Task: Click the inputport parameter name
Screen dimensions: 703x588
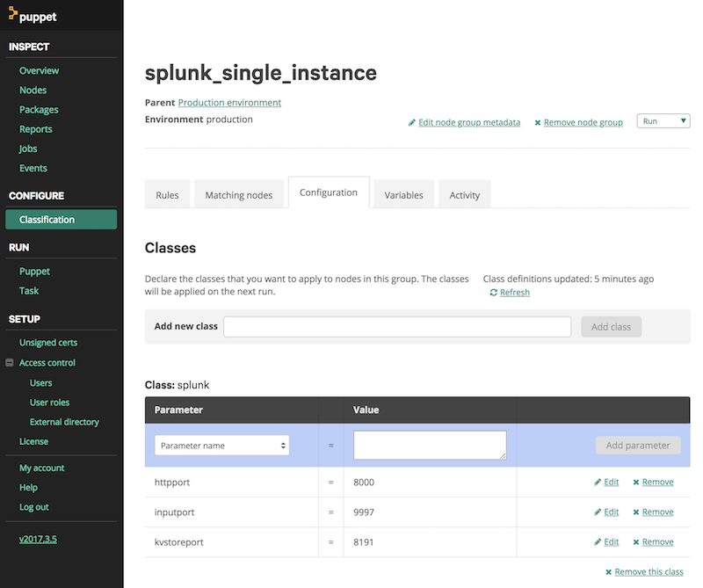Action: (174, 512)
